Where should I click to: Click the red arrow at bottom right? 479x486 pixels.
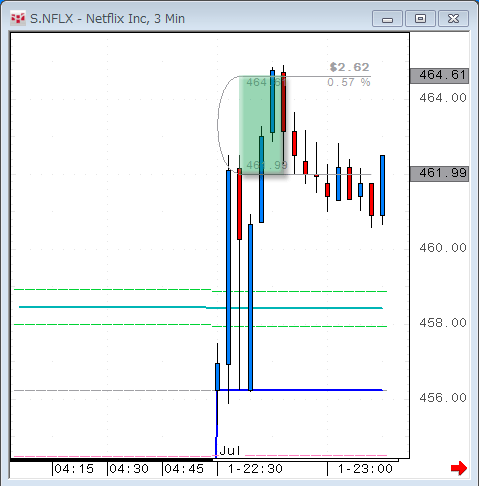pyautogui.click(x=459, y=468)
